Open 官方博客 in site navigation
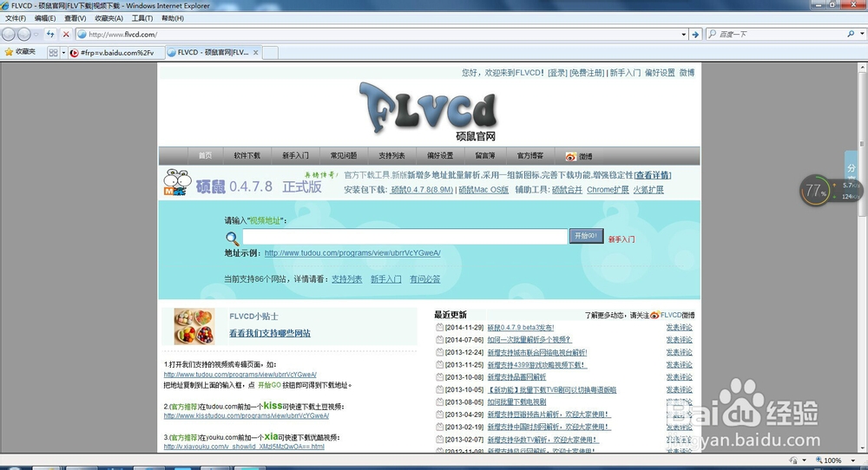The width and height of the screenshot is (868, 470). point(529,156)
